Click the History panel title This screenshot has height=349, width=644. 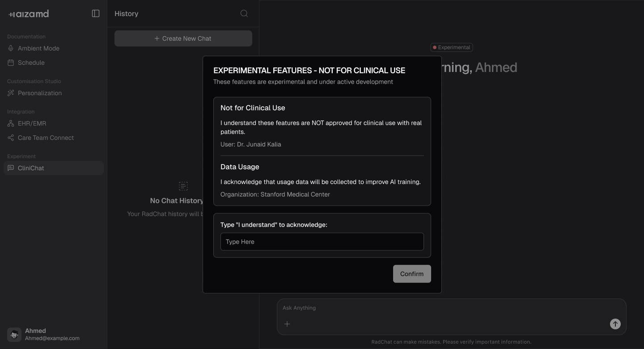click(127, 13)
